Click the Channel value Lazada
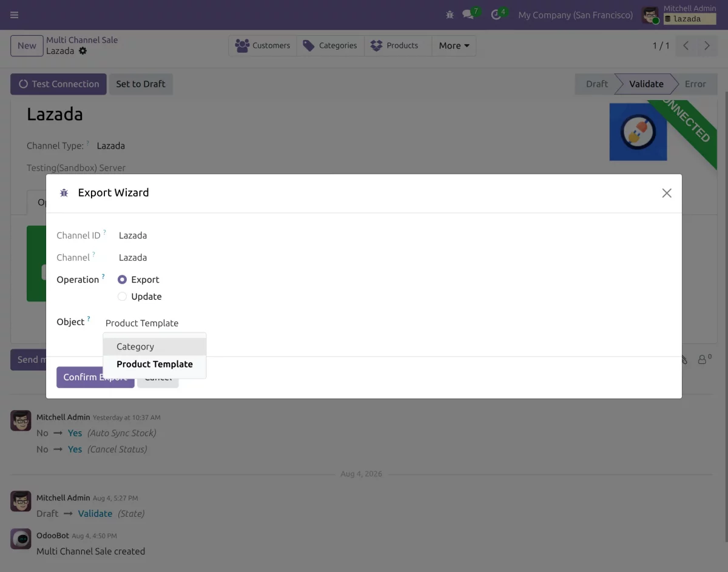 (133, 258)
